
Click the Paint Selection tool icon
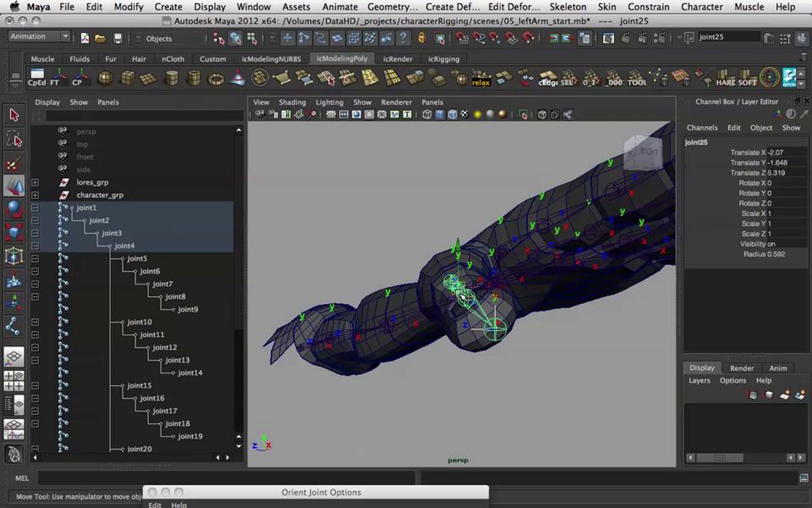[14, 163]
